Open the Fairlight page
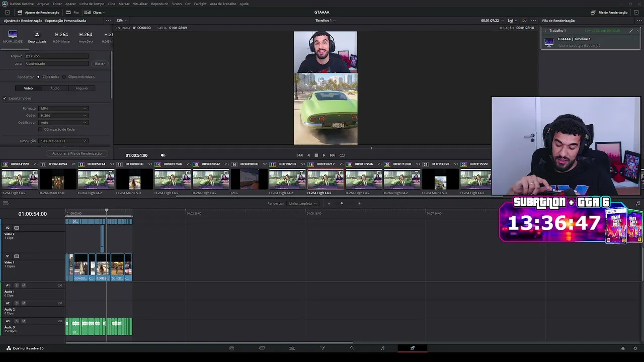Image resolution: width=644 pixels, height=362 pixels. [382, 348]
